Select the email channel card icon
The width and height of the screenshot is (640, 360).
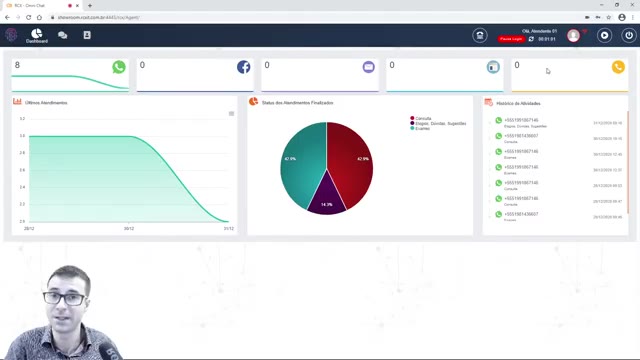tap(369, 67)
